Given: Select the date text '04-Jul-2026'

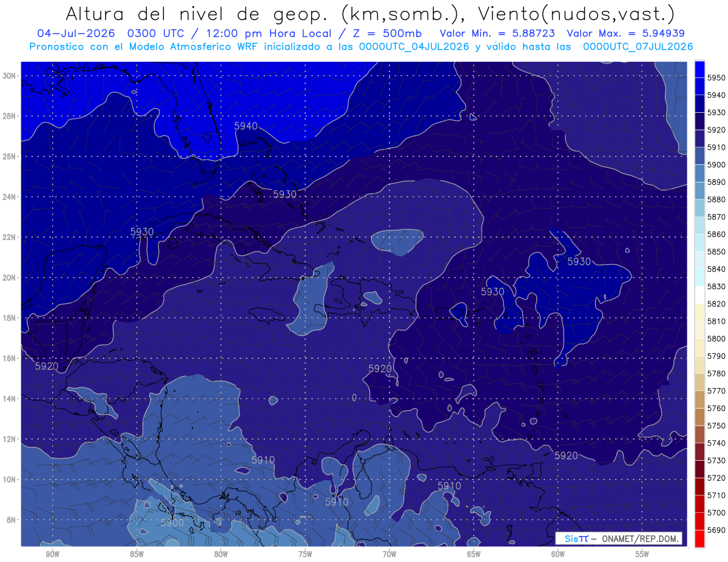Looking at the screenshot, I should pyautogui.click(x=76, y=33).
